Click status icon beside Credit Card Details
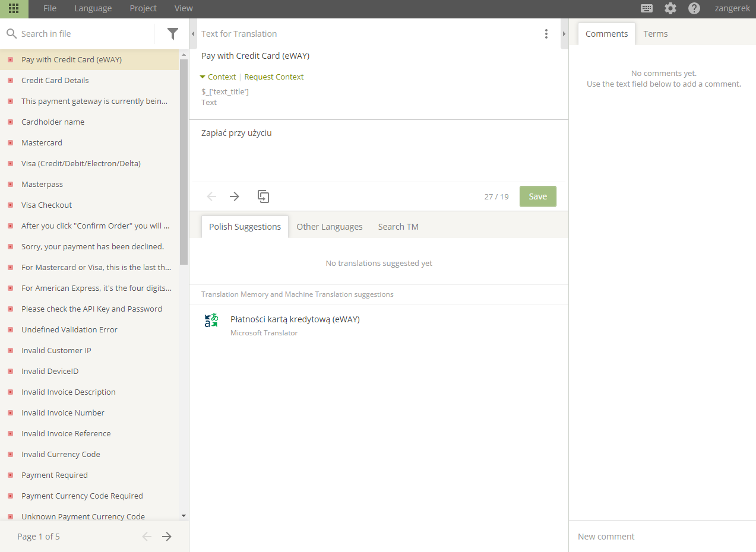Viewport: 756px width, 552px height. tap(10, 80)
